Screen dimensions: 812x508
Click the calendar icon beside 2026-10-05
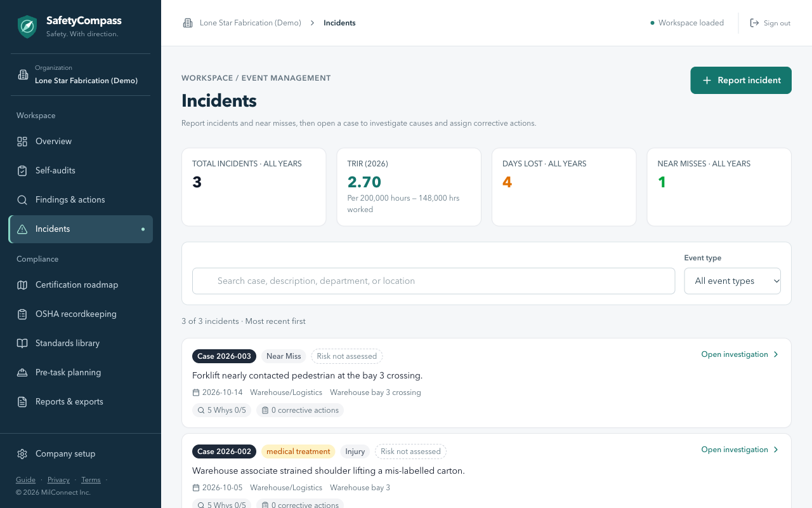(196, 488)
